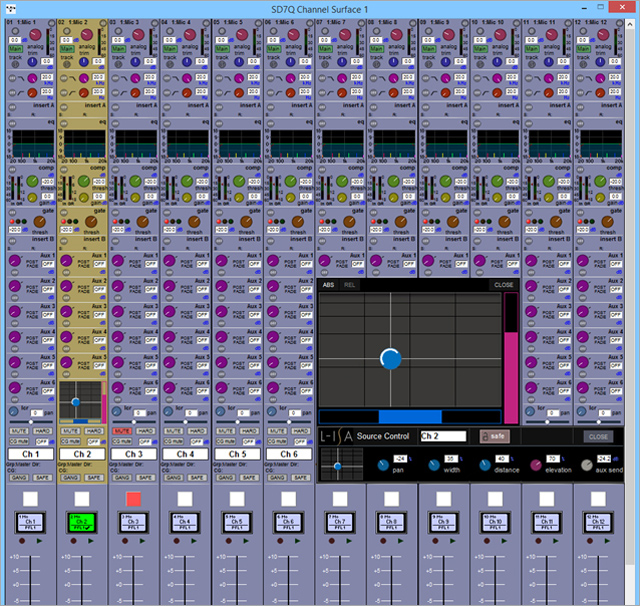Click channel 12 Aux 6 send knob
The width and height of the screenshot is (640, 606).
click(582, 387)
